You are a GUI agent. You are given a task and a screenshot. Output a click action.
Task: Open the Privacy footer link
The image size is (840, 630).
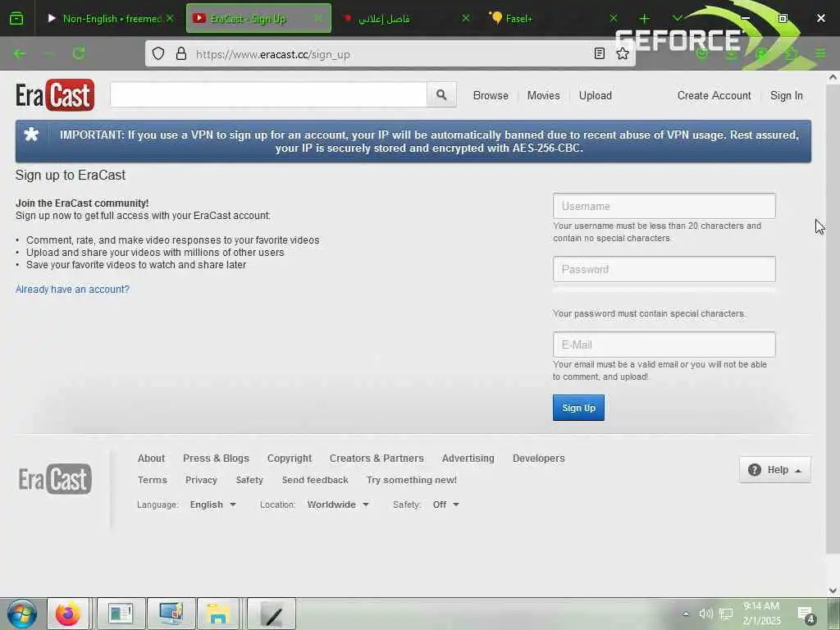click(201, 480)
